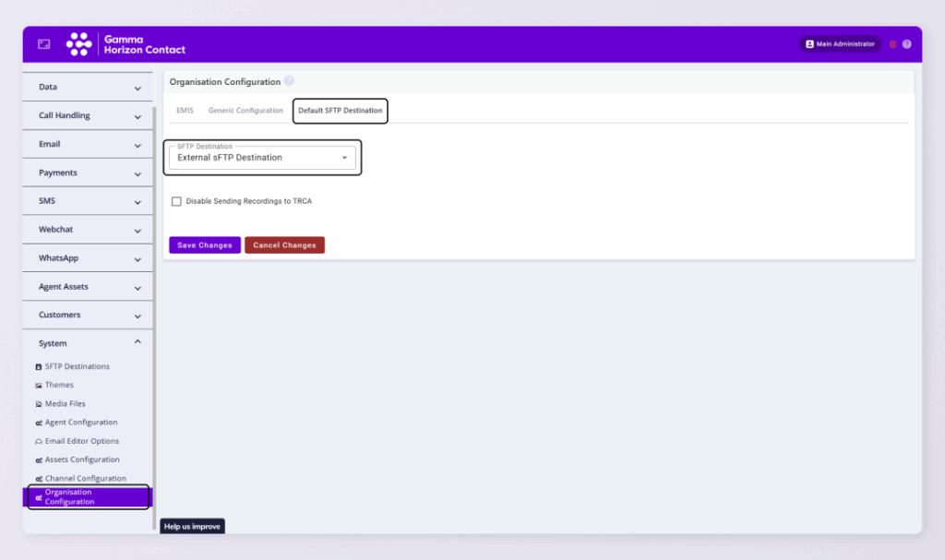945x560 pixels.
Task: Click the red status icon in header
Action: click(892, 44)
